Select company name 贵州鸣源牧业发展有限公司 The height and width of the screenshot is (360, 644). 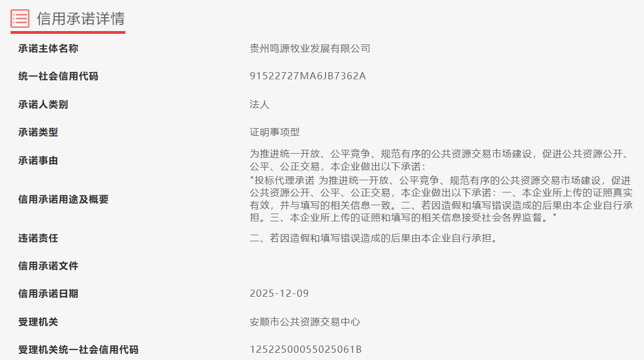310,48
